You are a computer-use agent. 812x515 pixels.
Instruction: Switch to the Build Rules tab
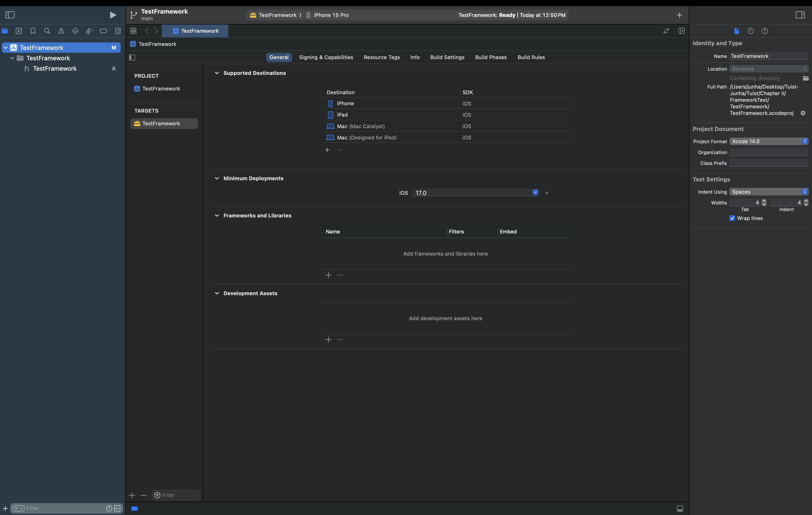click(531, 57)
